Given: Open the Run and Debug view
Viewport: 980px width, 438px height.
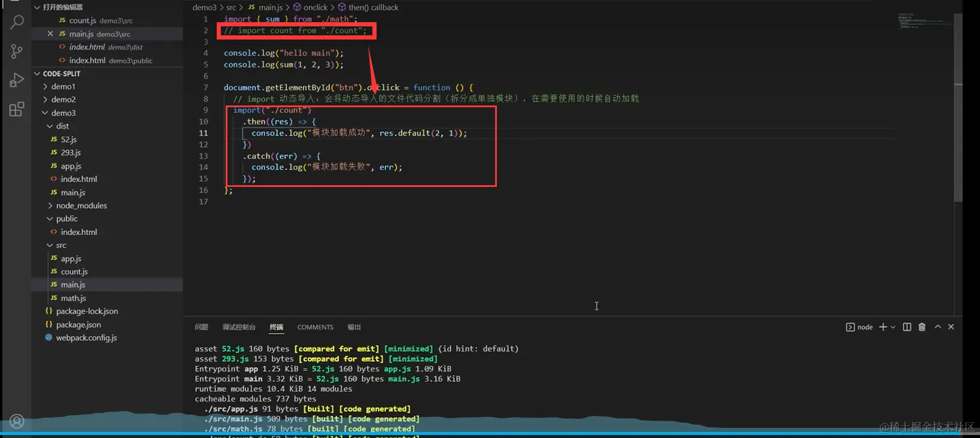Looking at the screenshot, I should [x=17, y=80].
